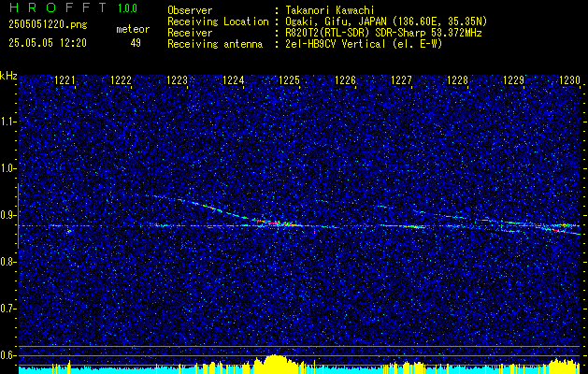Click the Observer field label
The width and height of the screenshot is (588, 374).
point(190,10)
